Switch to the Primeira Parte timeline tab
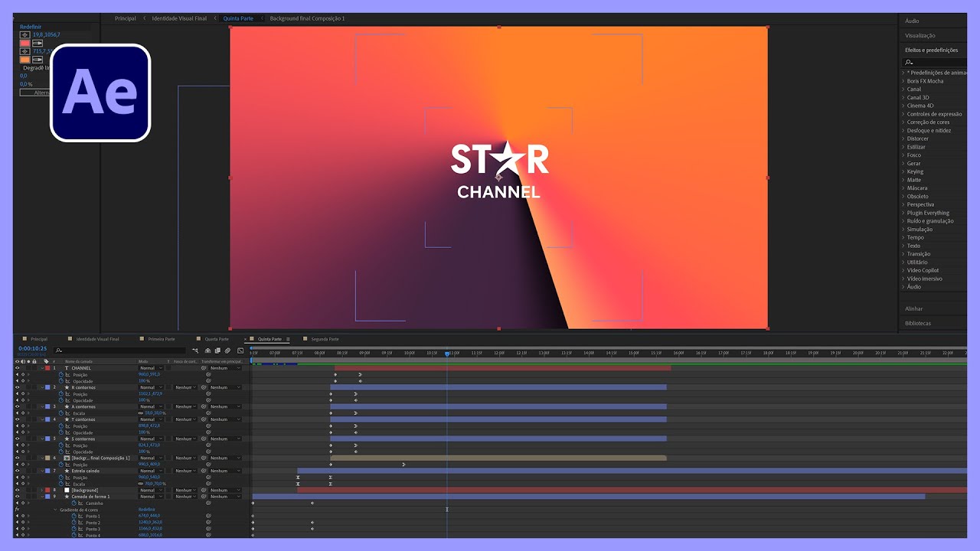Image resolution: width=980 pixels, height=551 pixels. click(161, 339)
